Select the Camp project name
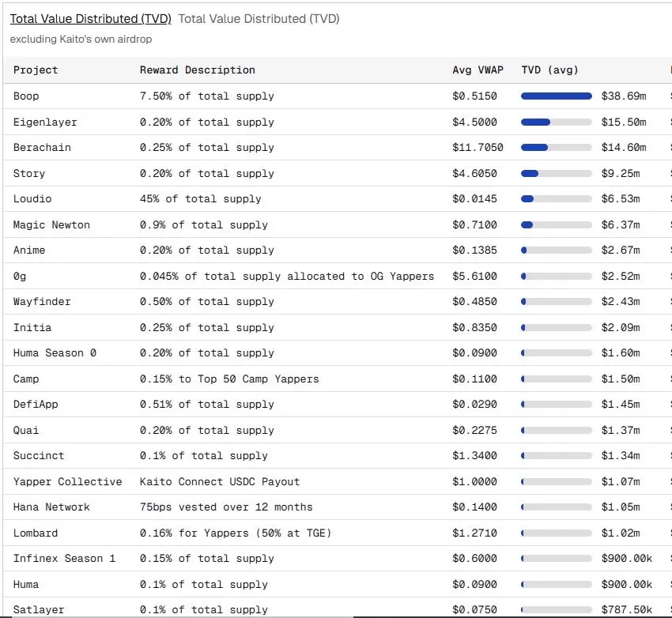Viewport: 672px width, 618px height. coord(26,379)
